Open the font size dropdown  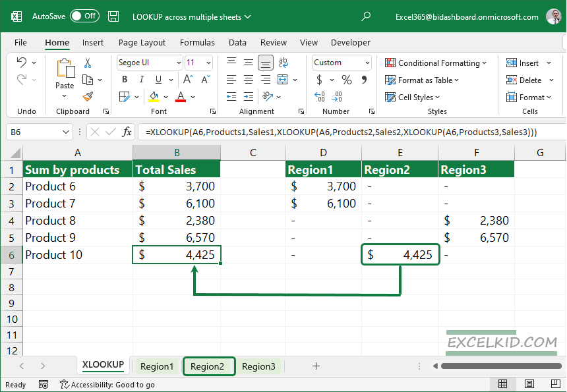pos(208,63)
